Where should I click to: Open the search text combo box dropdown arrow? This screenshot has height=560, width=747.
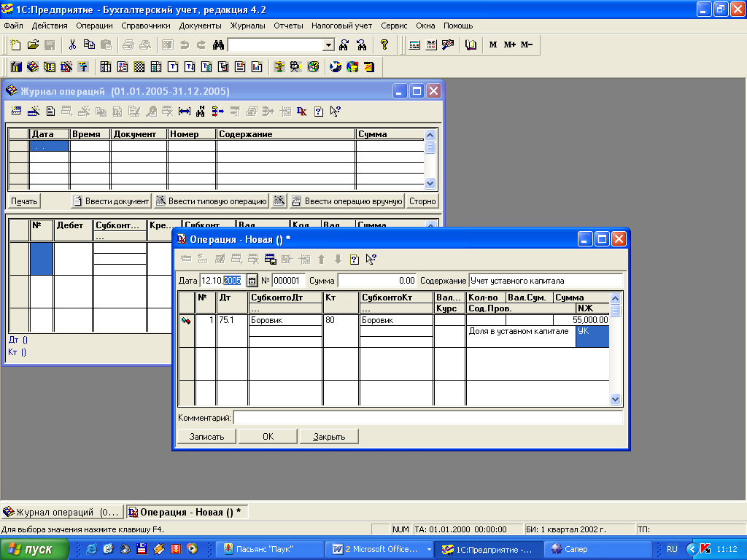pos(328,45)
